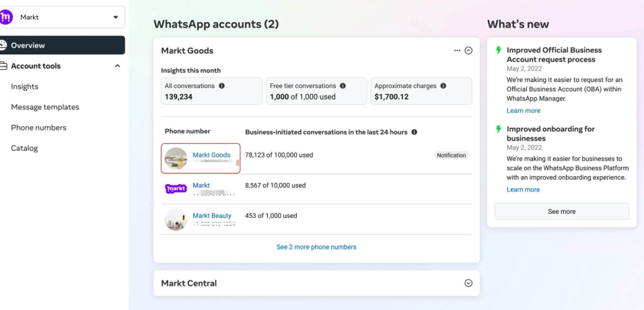Click the Markt logo icon in sidebar
Image resolution: width=644 pixels, height=310 pixels.
[x=6, y=17]
